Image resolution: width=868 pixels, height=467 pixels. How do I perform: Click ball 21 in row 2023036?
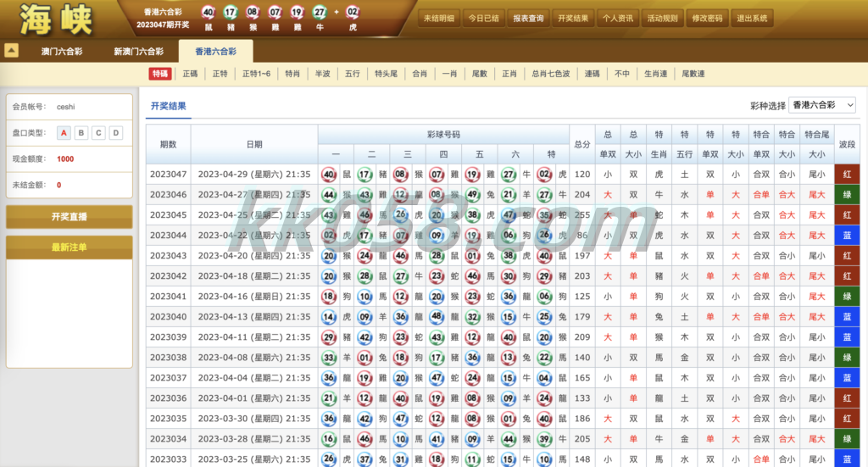329,398
